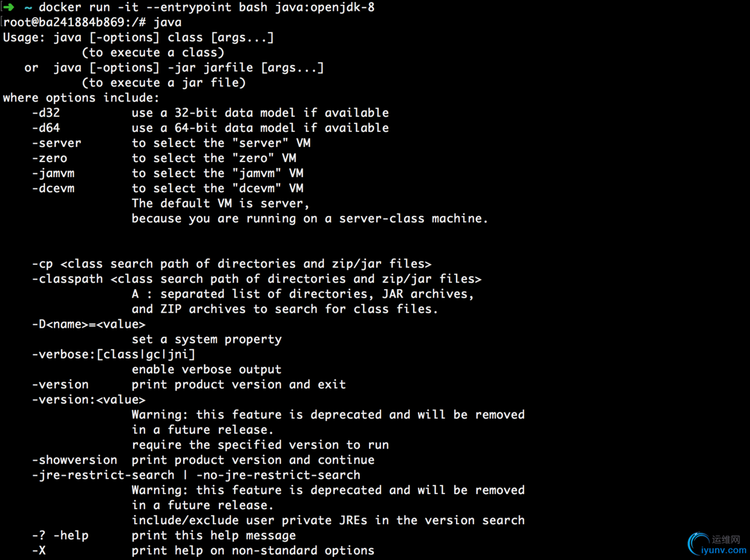The width and height of the screenshot is (750, 560).
Task: Click the -D<name>=<value> option
Action: [x=88, y=325]
